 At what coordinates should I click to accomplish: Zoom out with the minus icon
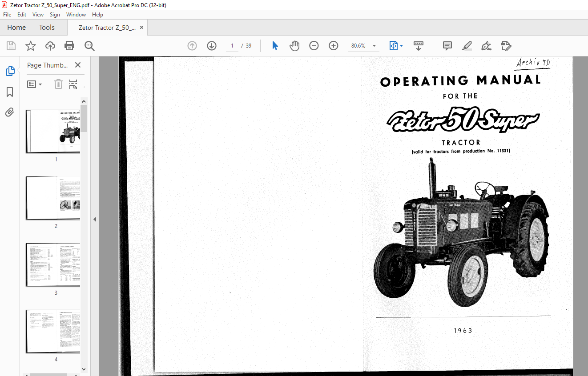coord(314,46)
